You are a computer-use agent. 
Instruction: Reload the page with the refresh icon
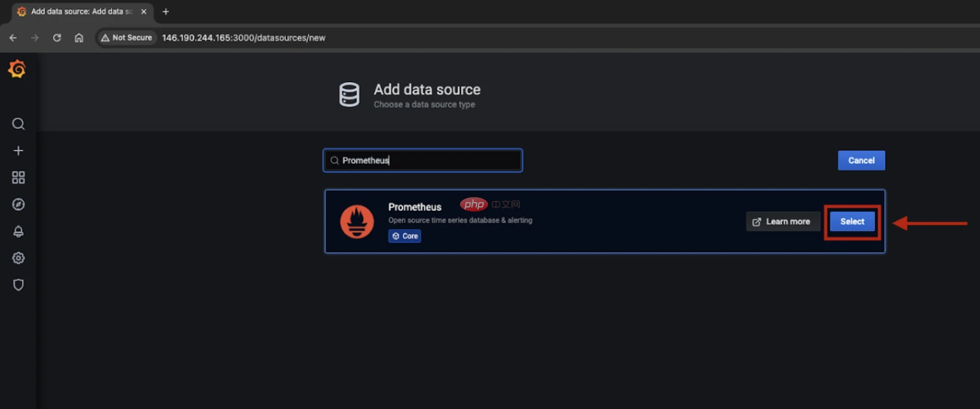[x=57, y=37]
